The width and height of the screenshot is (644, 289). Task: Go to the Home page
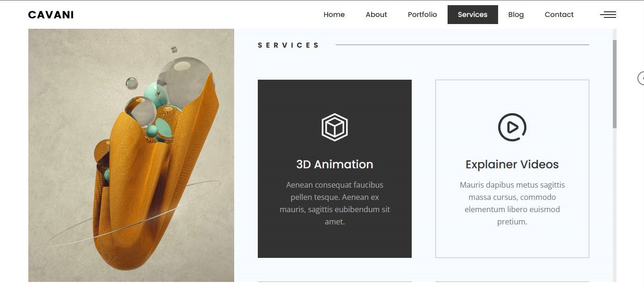(x=334, y=15)
